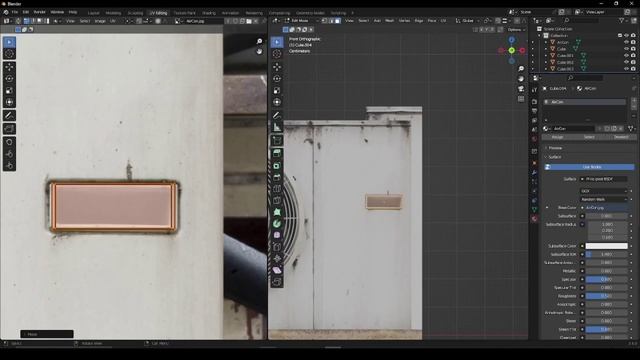This screenshot has width=640, height=360.
Task: Select the Poly Build tool
Action: click(x=277, y=212)
